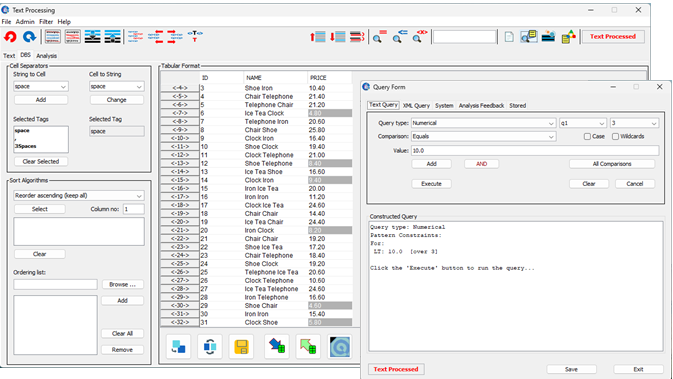The height and width of the screenshot is (379, 673).
Task: Open the Analysis Feedback tab
Action: pyautogui.click(x=481, y=106)
